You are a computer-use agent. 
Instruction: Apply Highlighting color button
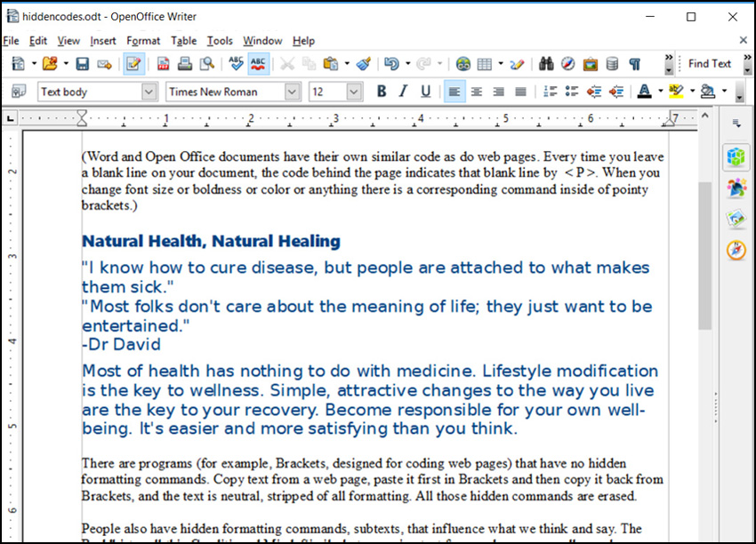point(676,91)
